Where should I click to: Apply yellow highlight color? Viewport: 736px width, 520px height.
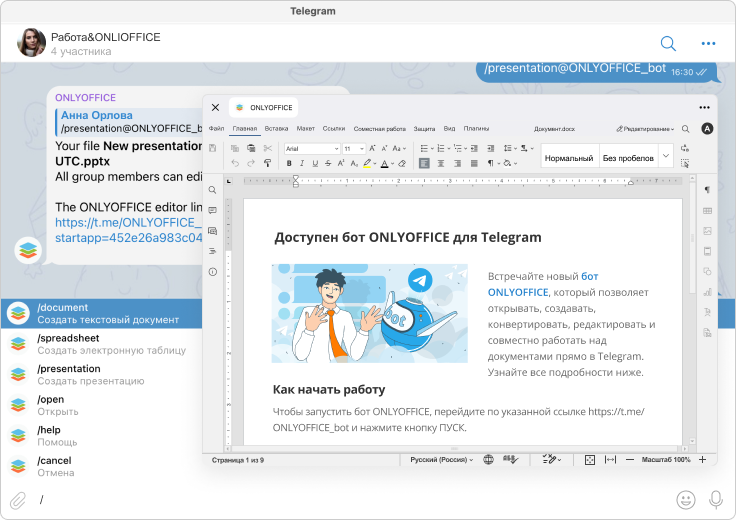[367, 163]
